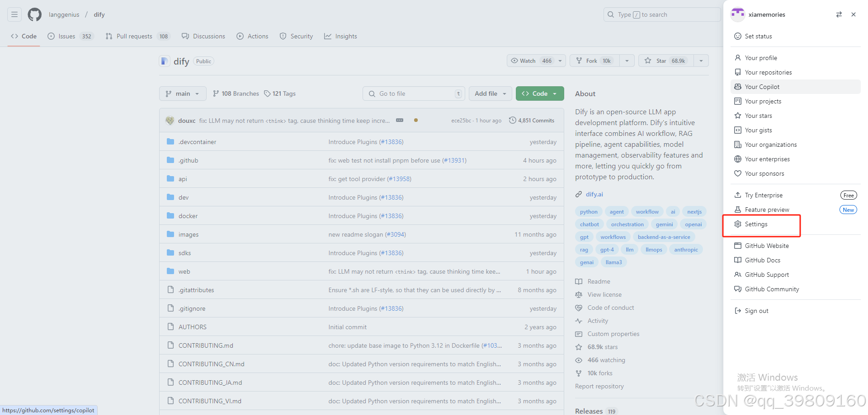Viewport: 868px width, 415px height.
Task: Click the account switcher arrows icon
Action: [x=839, y=14]
